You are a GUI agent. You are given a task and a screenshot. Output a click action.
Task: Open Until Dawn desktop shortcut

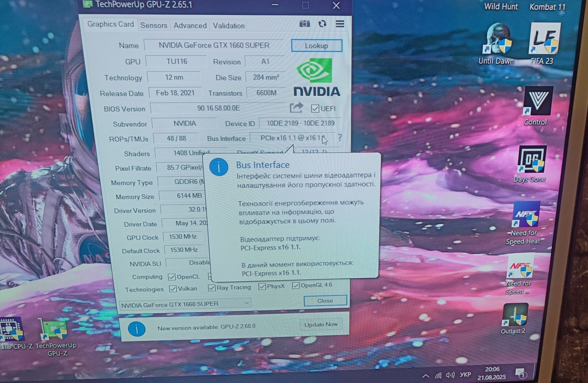click(496, 44)
